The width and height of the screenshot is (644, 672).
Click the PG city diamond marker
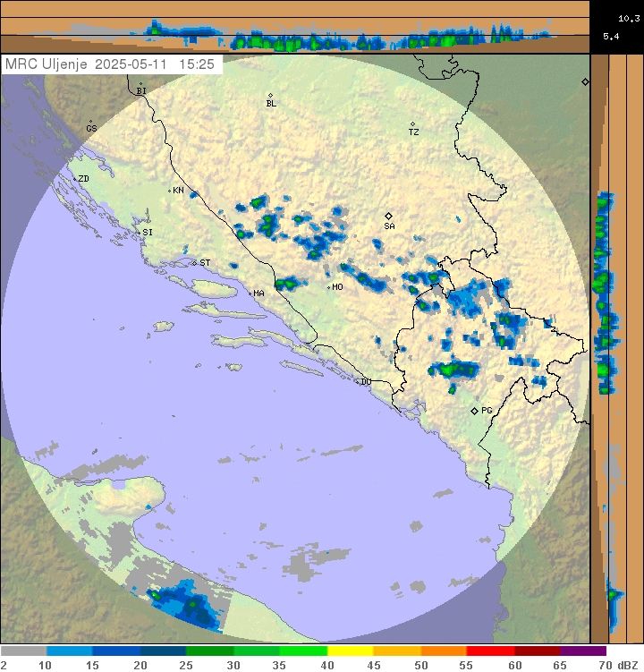pos(474,411)
